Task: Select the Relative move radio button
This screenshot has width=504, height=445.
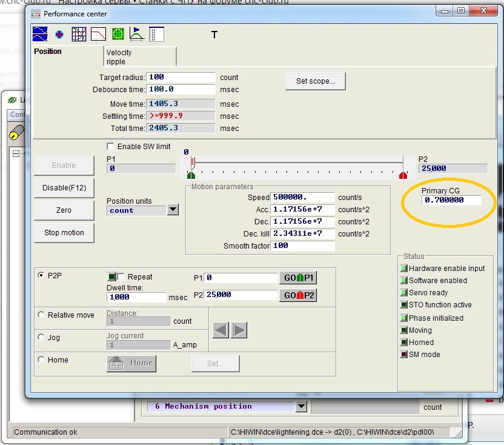Action: coord(41,315)
